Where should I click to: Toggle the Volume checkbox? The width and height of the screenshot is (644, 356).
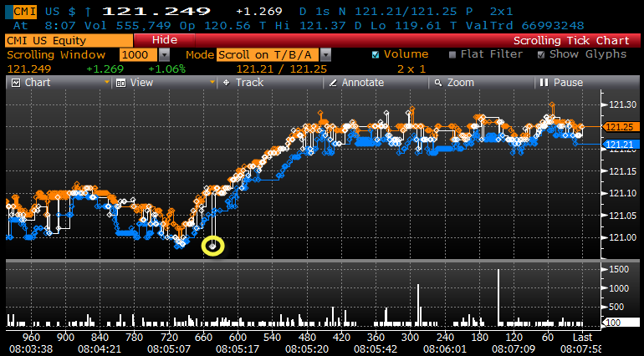375,54
